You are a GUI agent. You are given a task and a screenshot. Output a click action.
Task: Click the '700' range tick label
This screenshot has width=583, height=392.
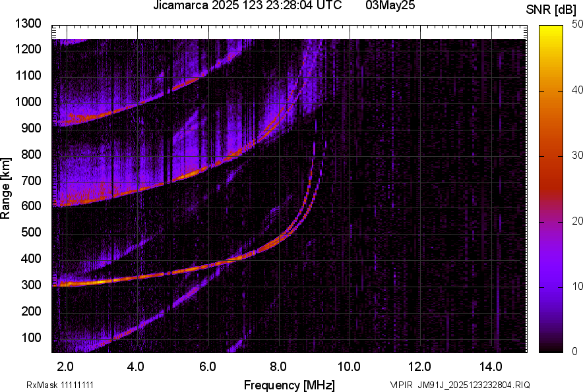[31, 181]
